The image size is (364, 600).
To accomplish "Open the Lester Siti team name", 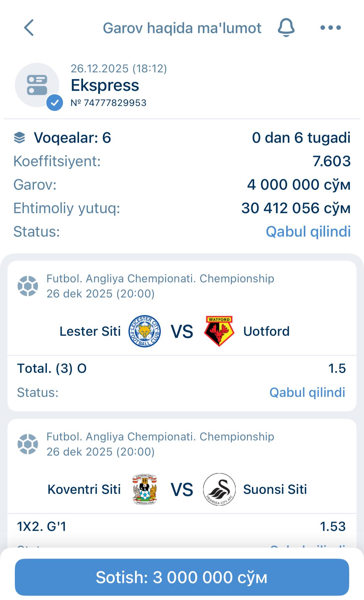I will point(90,331).
